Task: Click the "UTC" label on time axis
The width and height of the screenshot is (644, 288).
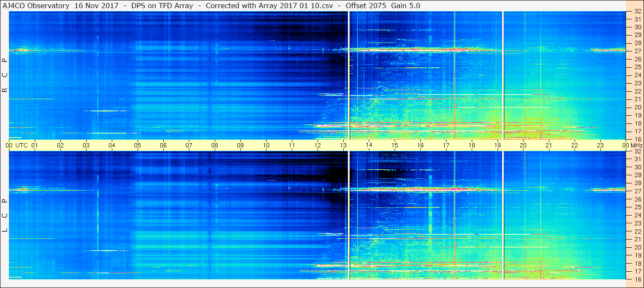Action: coord(21,145)
